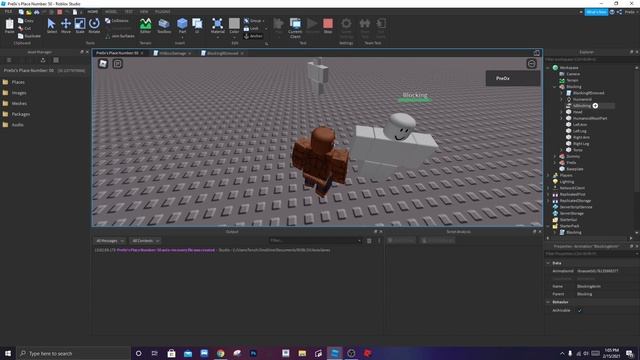The width and height of the screenshot is (640, 360).
Task: Stop the running playtest
Action: [x=328, y=26]
